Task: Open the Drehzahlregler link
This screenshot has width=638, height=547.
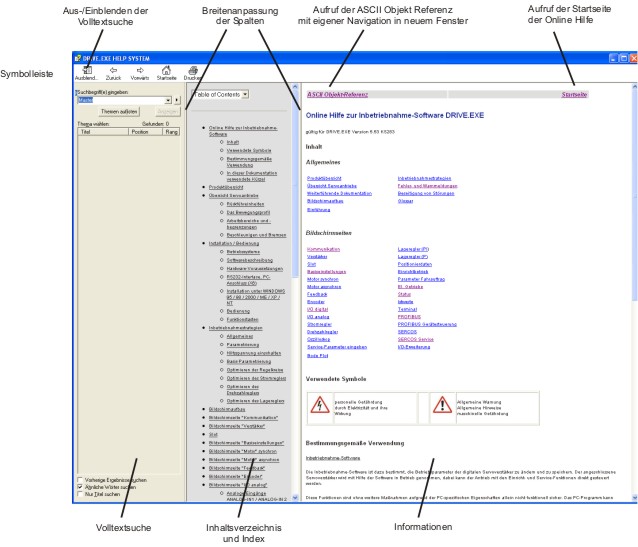Action: [x=322, y=332]
